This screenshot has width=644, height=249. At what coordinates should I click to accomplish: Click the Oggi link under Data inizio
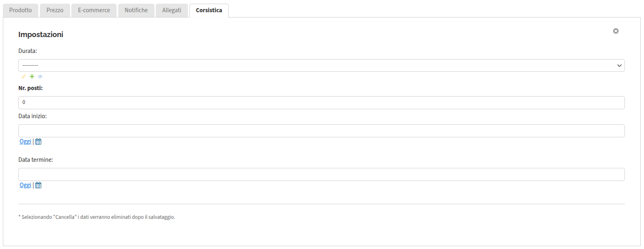click(25, 141)
